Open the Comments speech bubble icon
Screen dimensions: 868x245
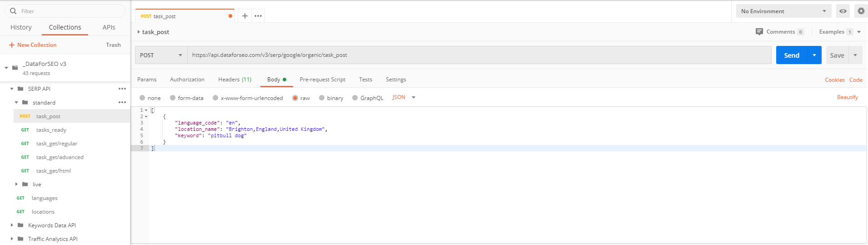pos(759,32)
